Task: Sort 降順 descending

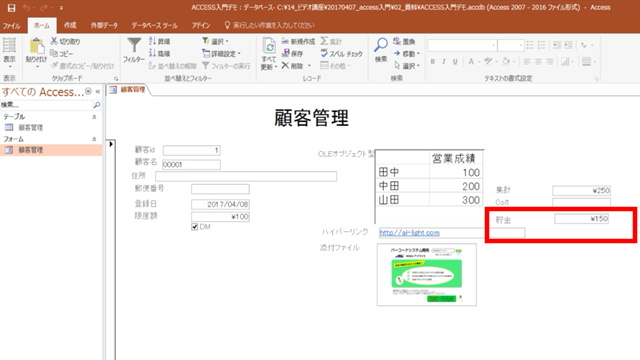Action: click(x=160, y=53)
